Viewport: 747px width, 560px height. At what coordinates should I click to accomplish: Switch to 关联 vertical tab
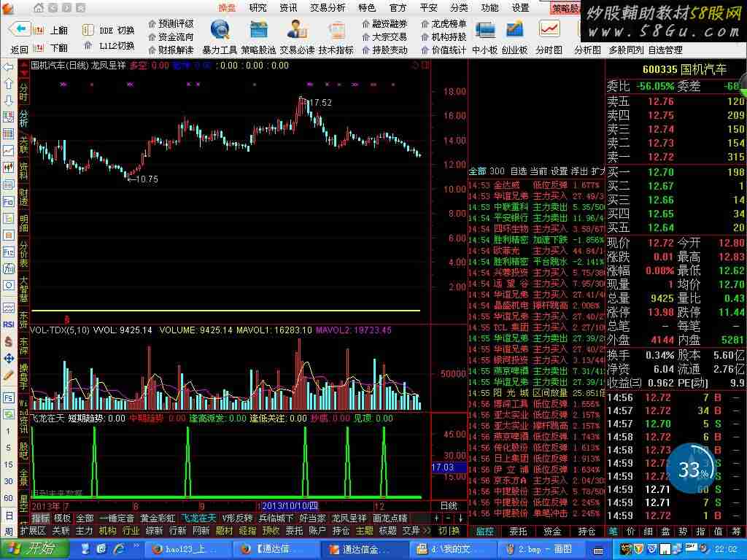pos(24,144)
